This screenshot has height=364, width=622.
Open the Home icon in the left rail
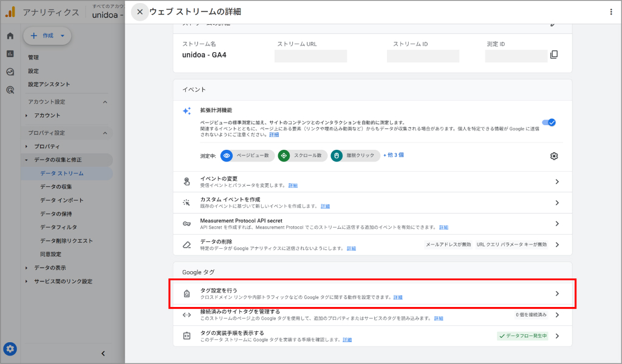pos(9,36)
